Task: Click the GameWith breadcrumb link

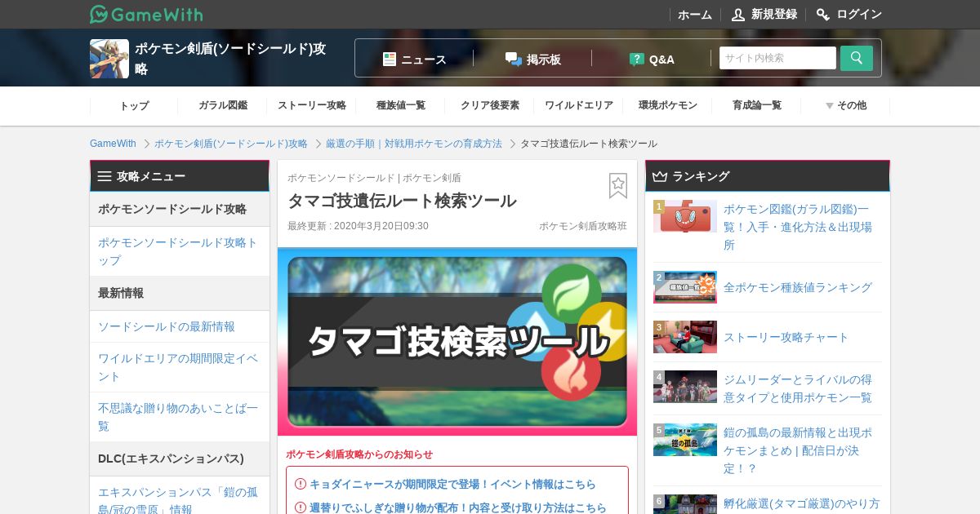Action: pyautogui.click(x=113, y=144)
